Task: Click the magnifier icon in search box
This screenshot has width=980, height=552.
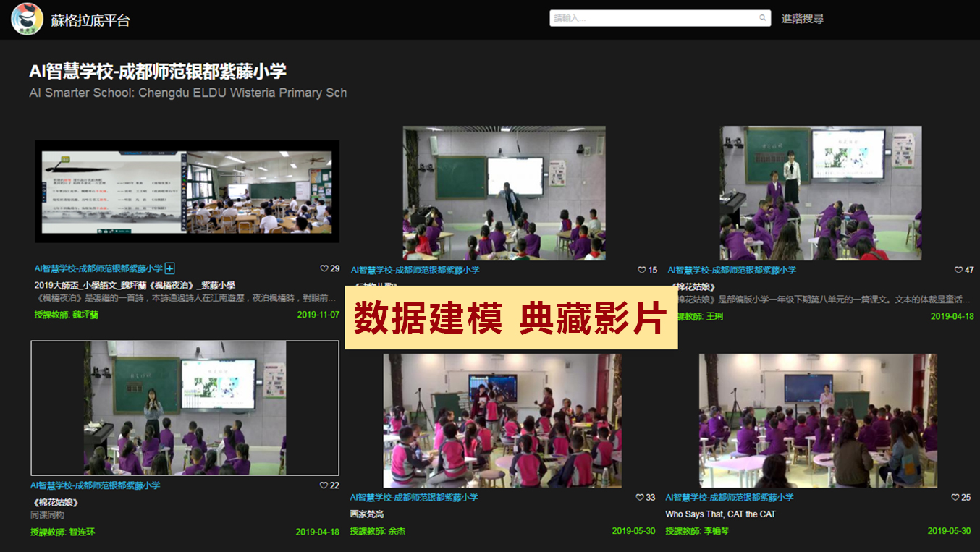Action: [762, 18]
